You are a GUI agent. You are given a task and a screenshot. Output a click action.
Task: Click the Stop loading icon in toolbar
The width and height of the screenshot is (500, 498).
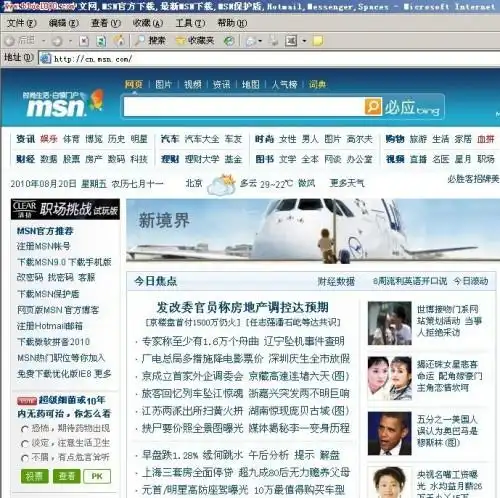pos(84,41)
